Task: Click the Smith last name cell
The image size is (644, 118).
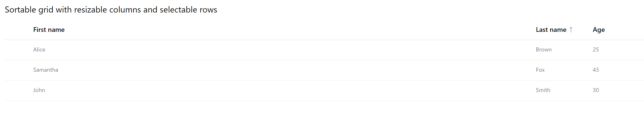Action: 543,90
